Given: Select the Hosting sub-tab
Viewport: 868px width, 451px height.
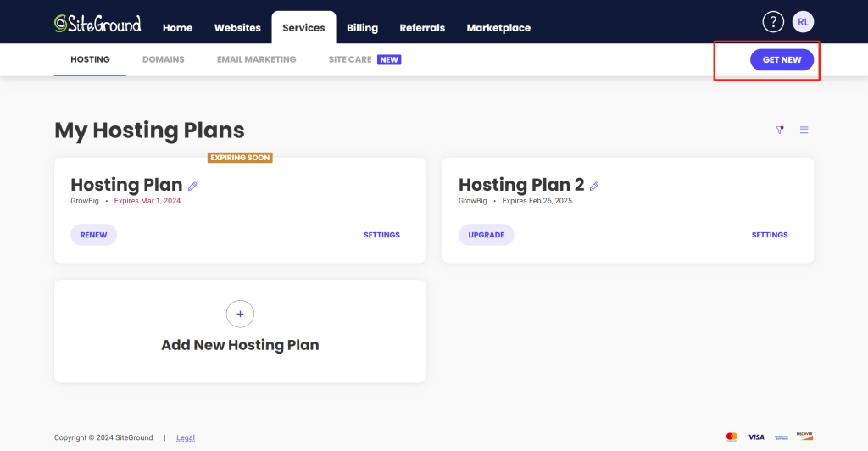Looking at the screenshot, I should pyautogui.click(x=90, y=59).
